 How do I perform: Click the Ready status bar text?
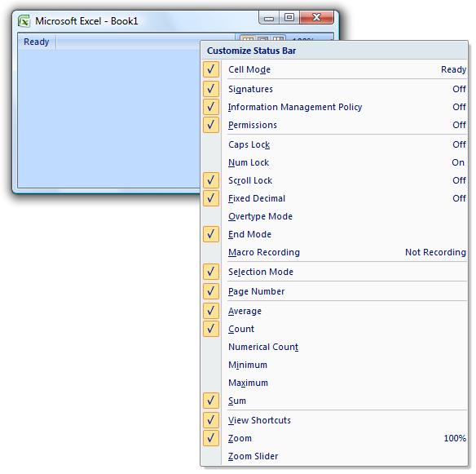click(36, 42)
